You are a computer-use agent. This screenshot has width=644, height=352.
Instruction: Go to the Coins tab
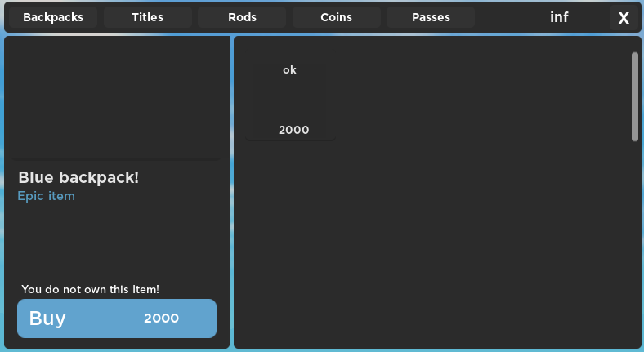point(336,17)
